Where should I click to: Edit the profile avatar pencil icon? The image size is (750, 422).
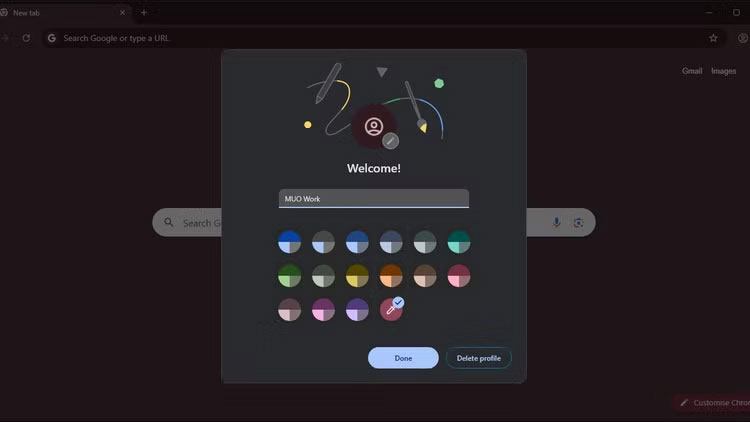390,141
